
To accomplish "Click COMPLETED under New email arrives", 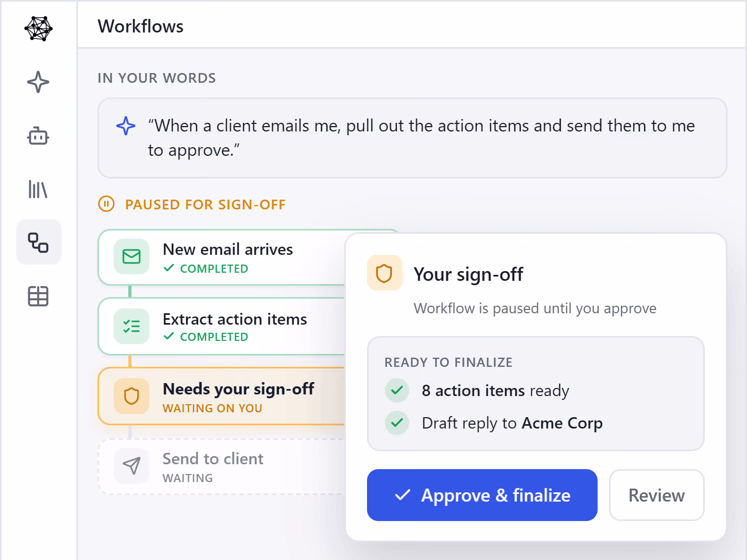I will pyautogui.click(x=214, y=269).
